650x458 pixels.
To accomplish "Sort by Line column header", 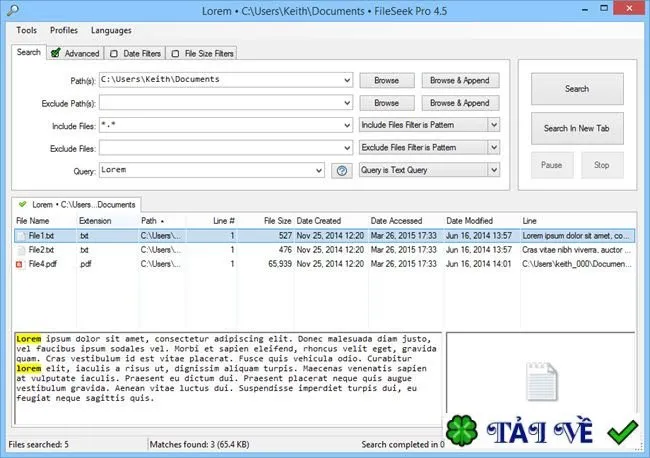I will (578, 221).
